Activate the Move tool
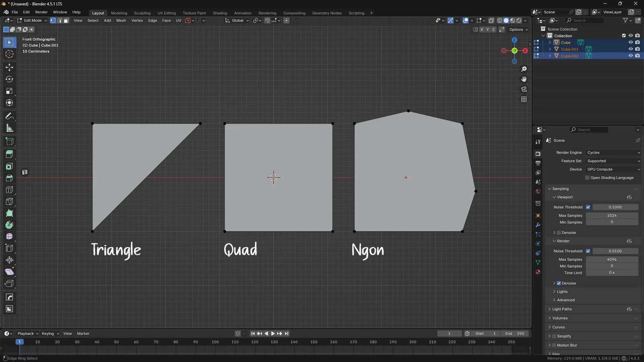The width and height of the screenshot is (644, 362). (x=9, y=67)
